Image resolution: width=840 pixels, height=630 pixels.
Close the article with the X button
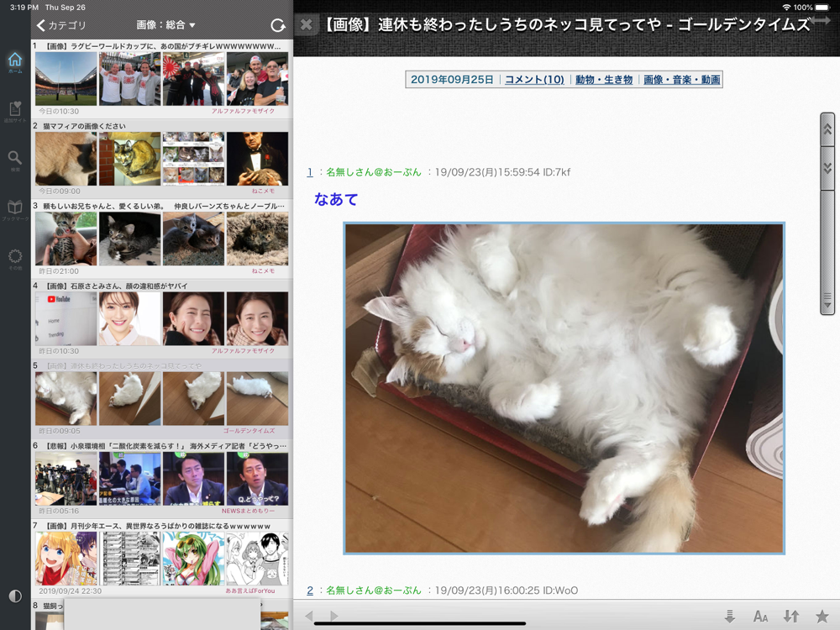pyautogui.click(x=307, y=24)
